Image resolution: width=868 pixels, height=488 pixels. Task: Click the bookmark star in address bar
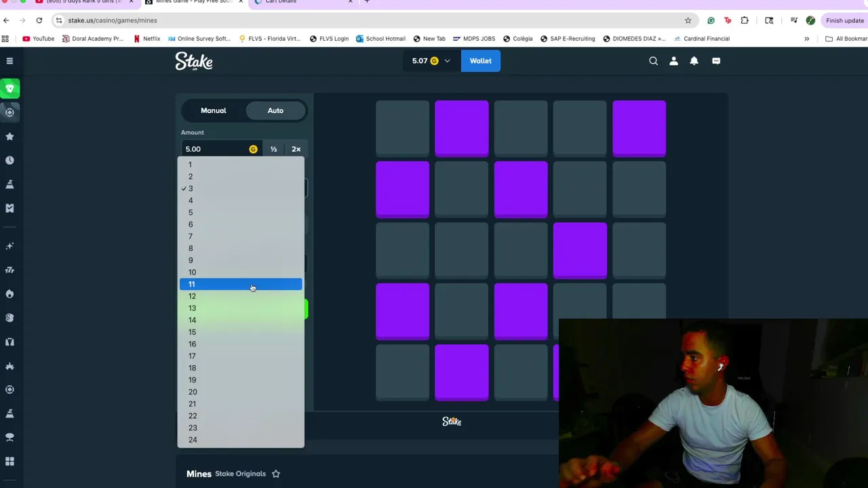(x=688, y=20)
